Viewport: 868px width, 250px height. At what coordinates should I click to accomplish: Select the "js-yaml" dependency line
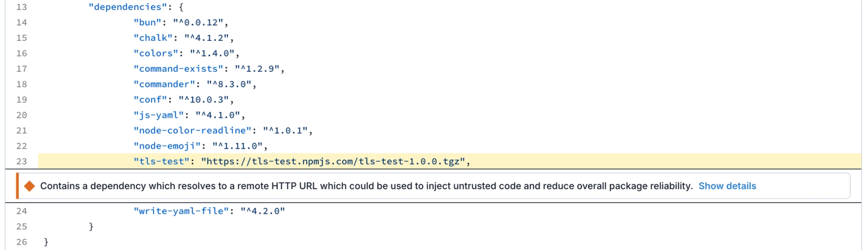tap(189, 115)
